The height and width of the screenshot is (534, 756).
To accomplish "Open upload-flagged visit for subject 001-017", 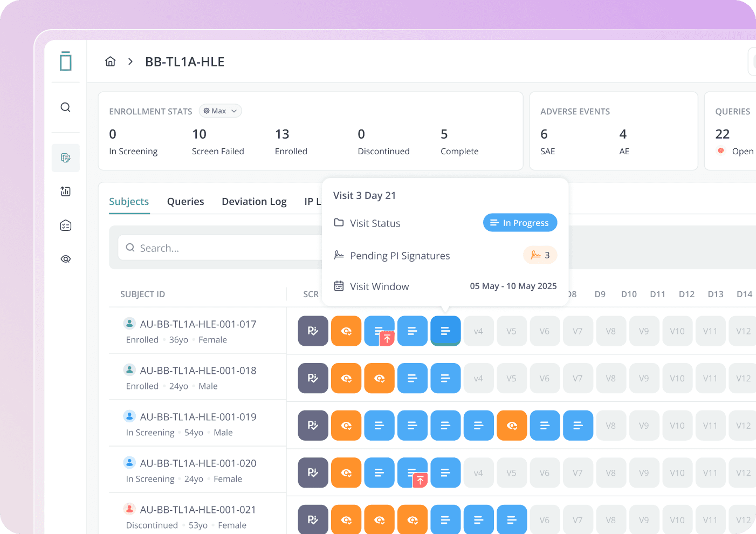I will [380, 331].
